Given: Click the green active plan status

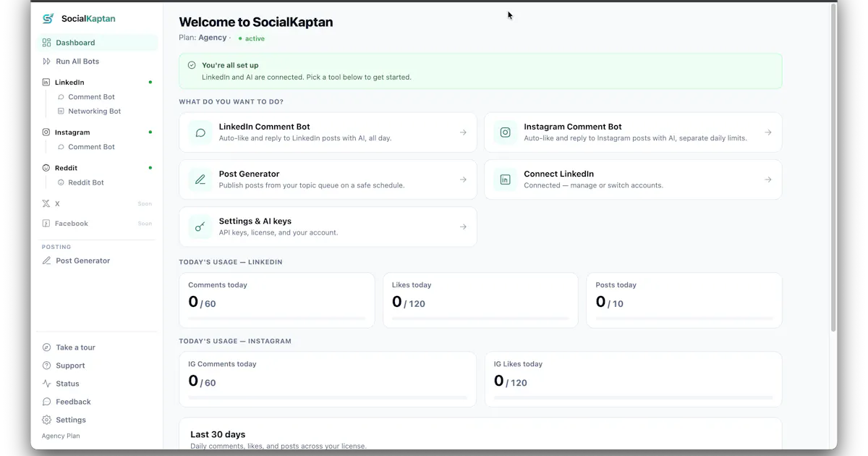Looking at the screenshot, I should [252, 38].
